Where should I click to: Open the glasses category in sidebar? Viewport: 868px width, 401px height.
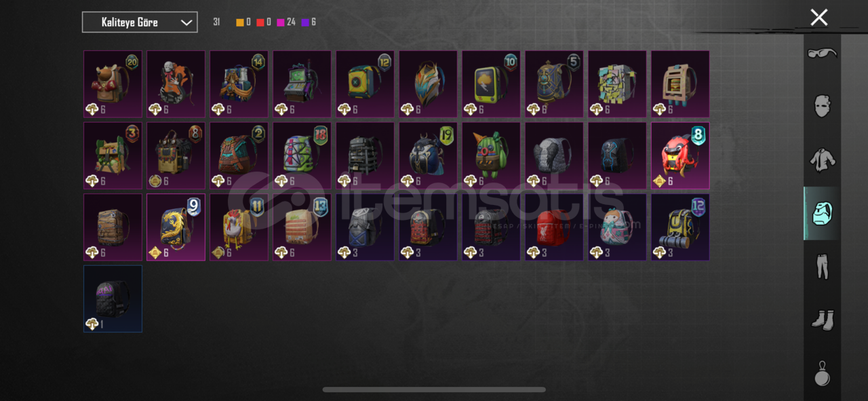(x=822, y=53)
